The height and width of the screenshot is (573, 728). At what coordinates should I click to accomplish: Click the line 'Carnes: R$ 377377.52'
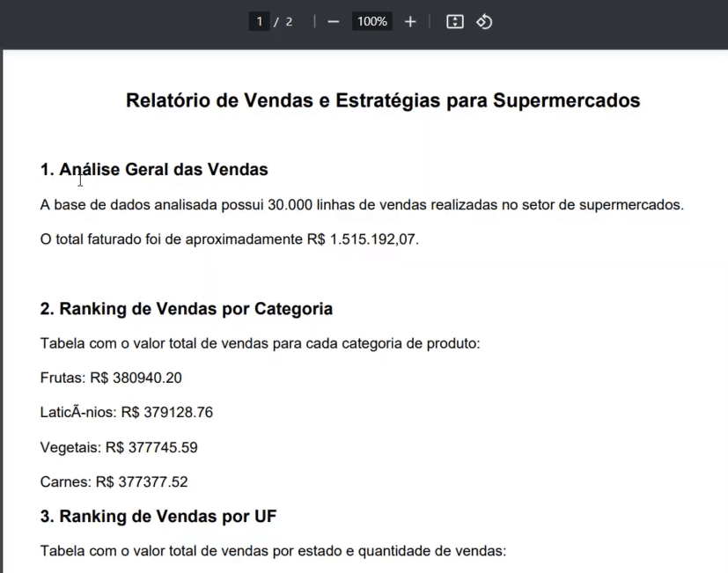tap(114, 482)
